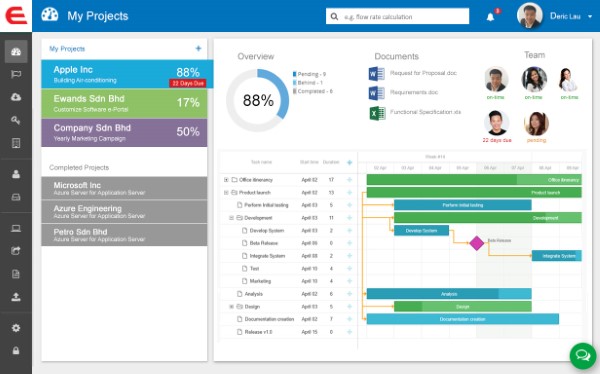600x374 pixels.
Task: Collapse the Development task group
Action: 232,218
